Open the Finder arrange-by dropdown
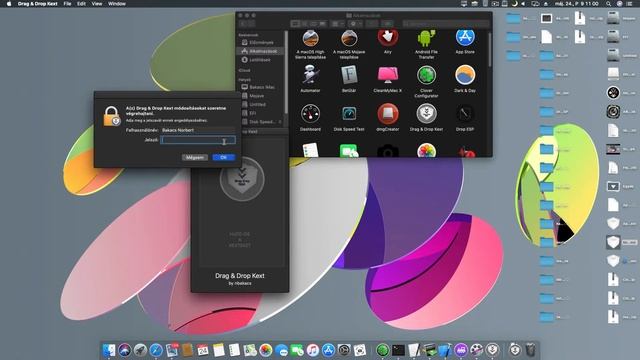This screenshot has width=640, height=360. (x=337, y=24)
